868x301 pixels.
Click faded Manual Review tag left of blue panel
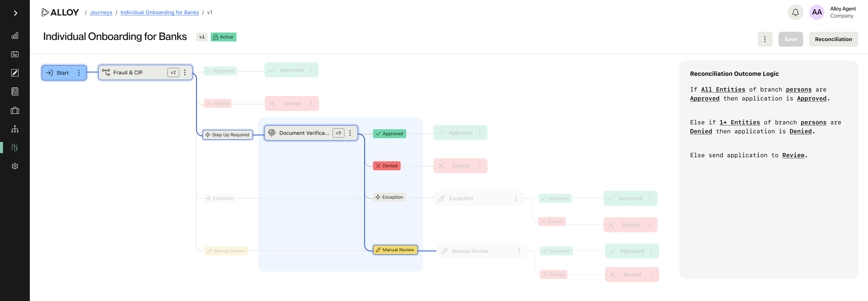click(226, 251)
